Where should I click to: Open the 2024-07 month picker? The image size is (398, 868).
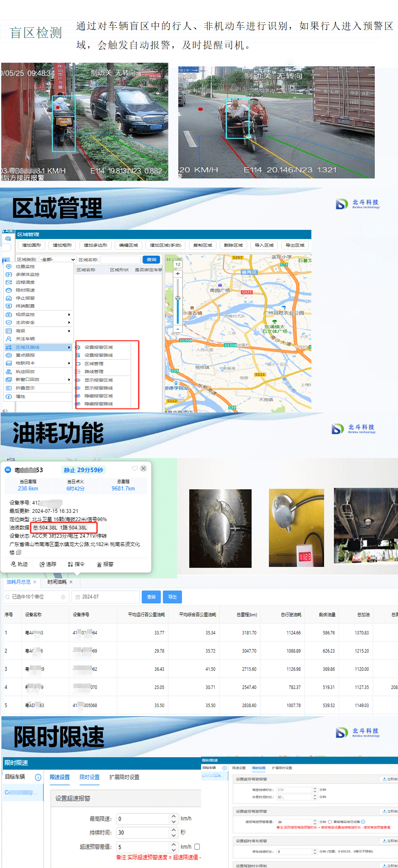click(106, 597)
